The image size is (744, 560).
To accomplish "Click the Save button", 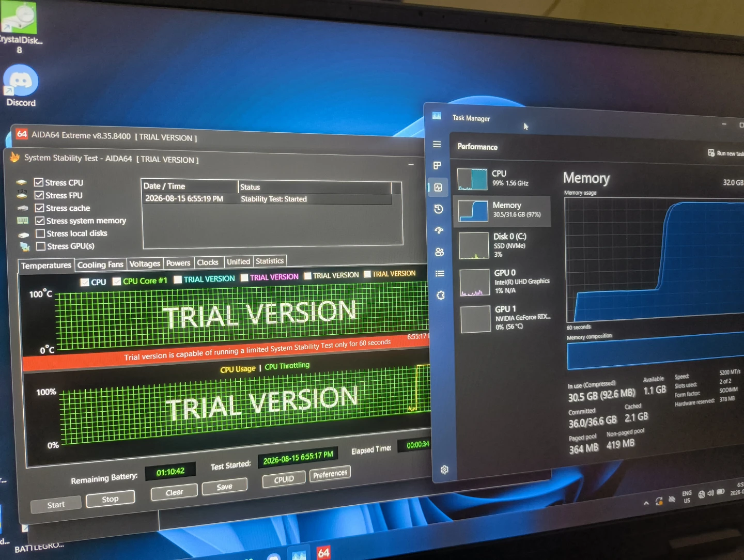I will pos(224,487).
